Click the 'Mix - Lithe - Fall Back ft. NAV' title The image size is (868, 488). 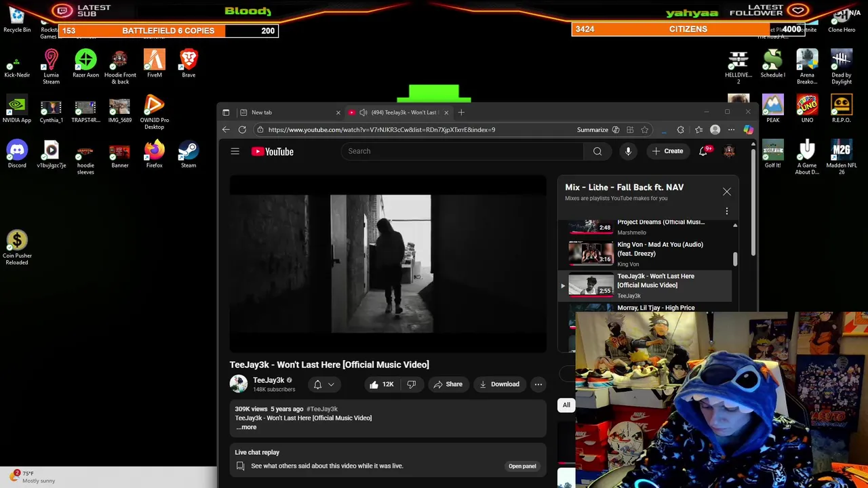click(x=624, y=188)
